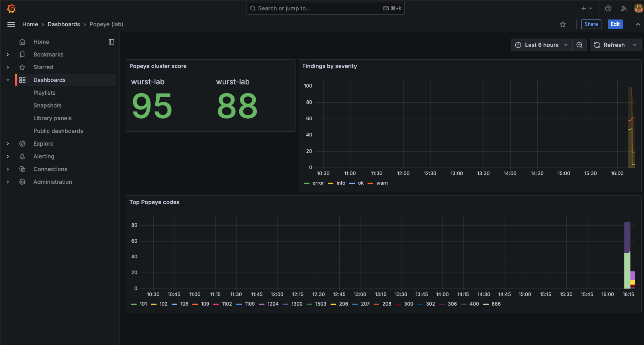The height and width of the screenshot is (345, 644).
Task: Open Playlists in the sidebar
Action: pyautogui.click(x=44, y=93)
